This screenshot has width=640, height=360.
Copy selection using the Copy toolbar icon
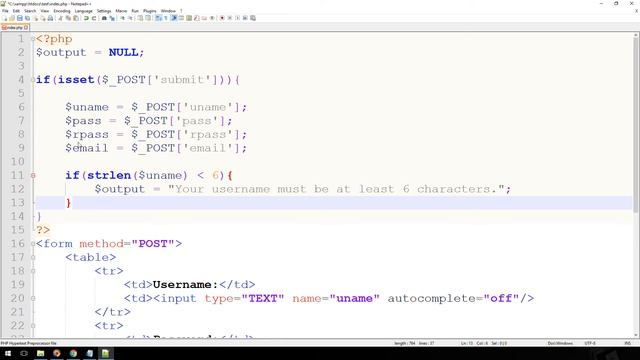point(68,18)
